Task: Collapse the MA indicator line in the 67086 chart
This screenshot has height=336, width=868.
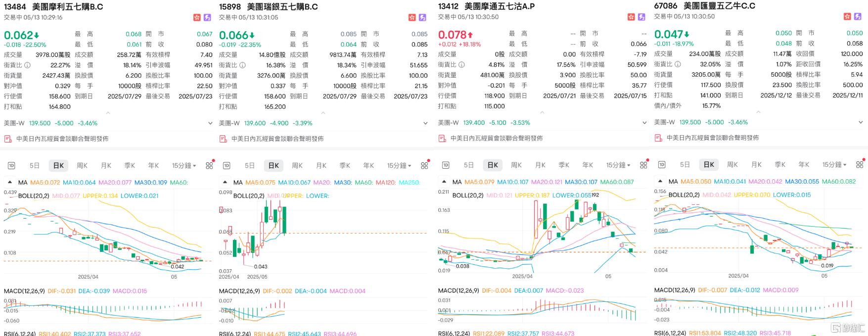Action: click(x=660, y=182)
